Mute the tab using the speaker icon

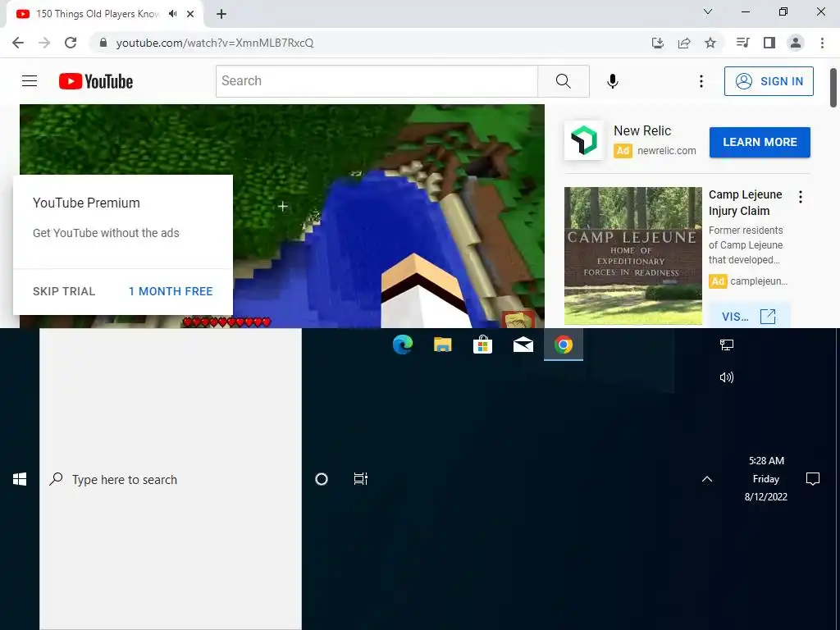click(x=172, y=14)
